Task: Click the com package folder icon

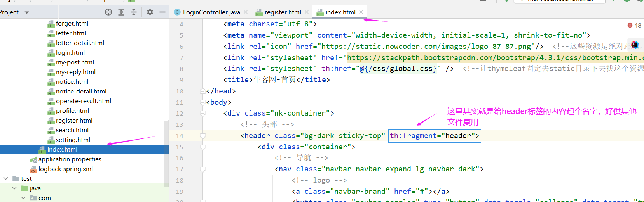Action: pyautogui.click(x=33, y=198)
